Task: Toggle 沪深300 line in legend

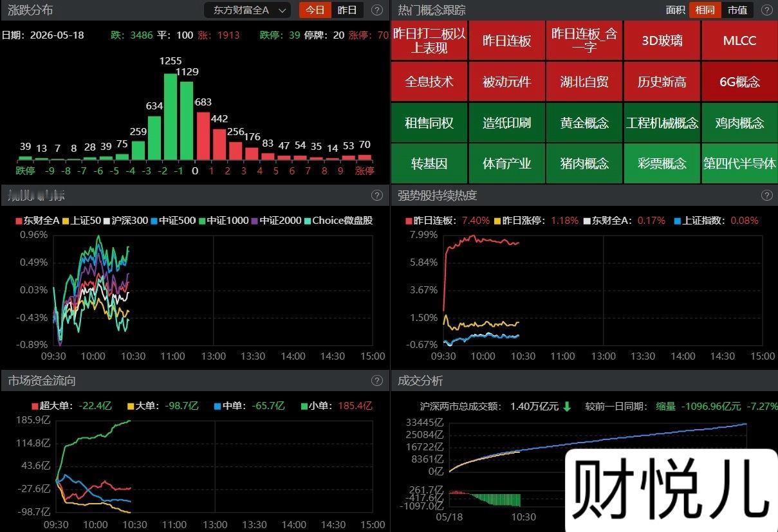Action: [x=126, y=221]
